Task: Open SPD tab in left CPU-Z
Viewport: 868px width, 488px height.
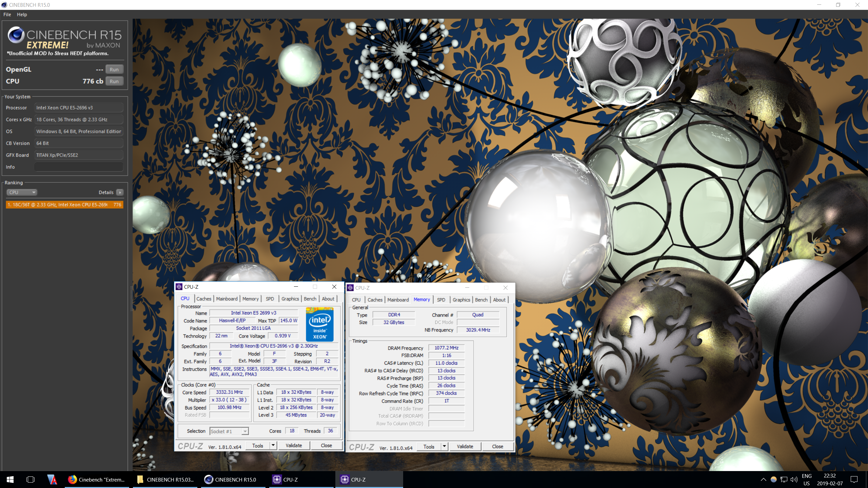Action: [x=270, y=299]
